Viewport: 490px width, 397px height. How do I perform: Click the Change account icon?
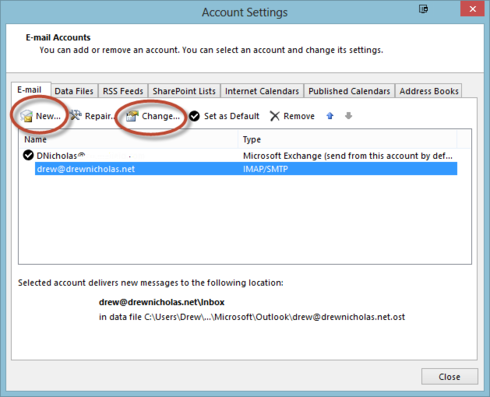[x=132, y=116]
